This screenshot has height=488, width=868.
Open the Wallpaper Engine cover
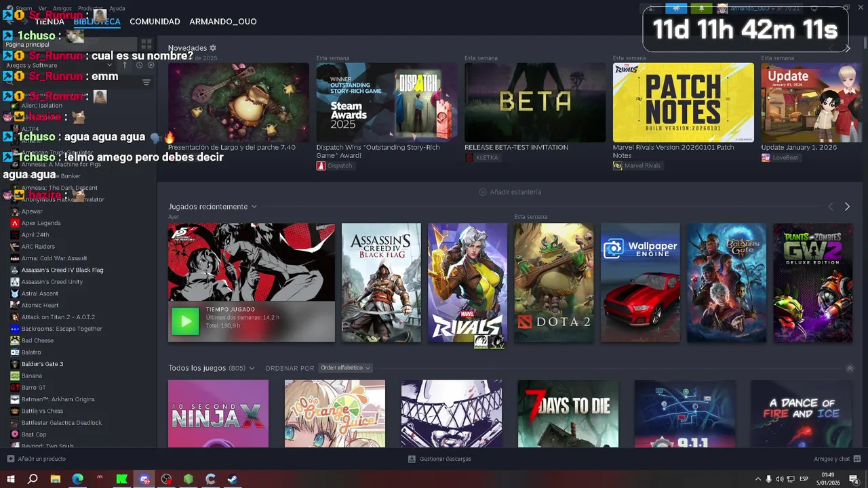point(640,283)
